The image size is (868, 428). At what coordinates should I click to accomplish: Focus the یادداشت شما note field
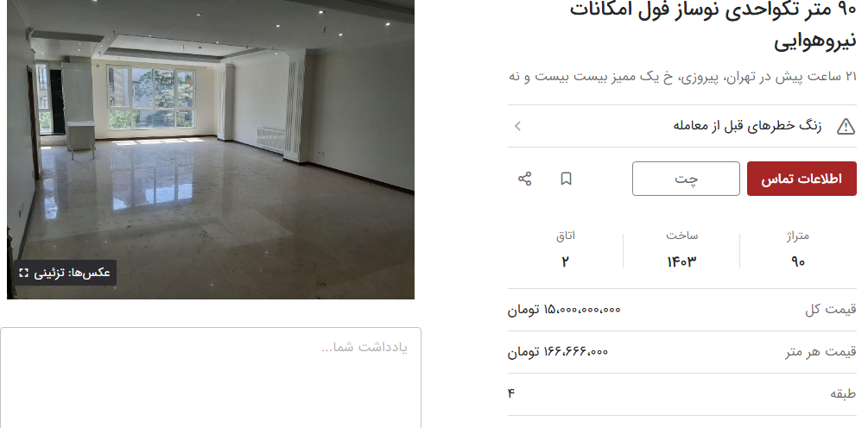point(211,378)
